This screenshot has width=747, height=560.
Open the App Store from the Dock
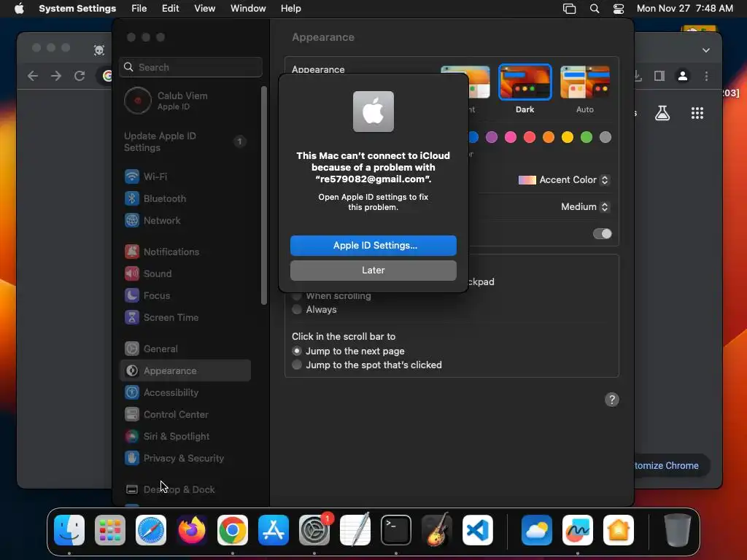274,530
